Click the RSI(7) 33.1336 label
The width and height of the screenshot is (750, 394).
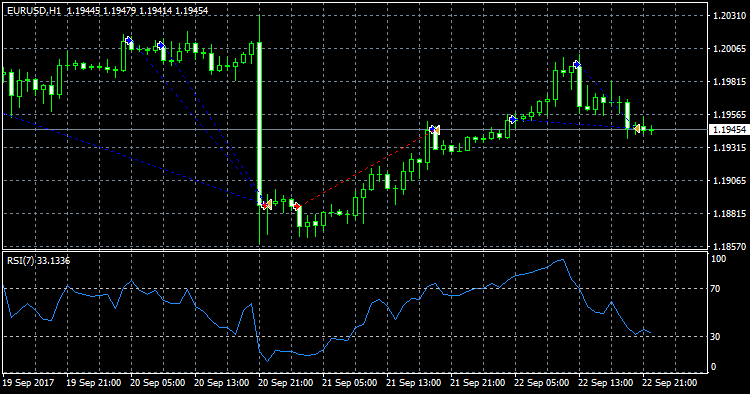tap(38, 261)
